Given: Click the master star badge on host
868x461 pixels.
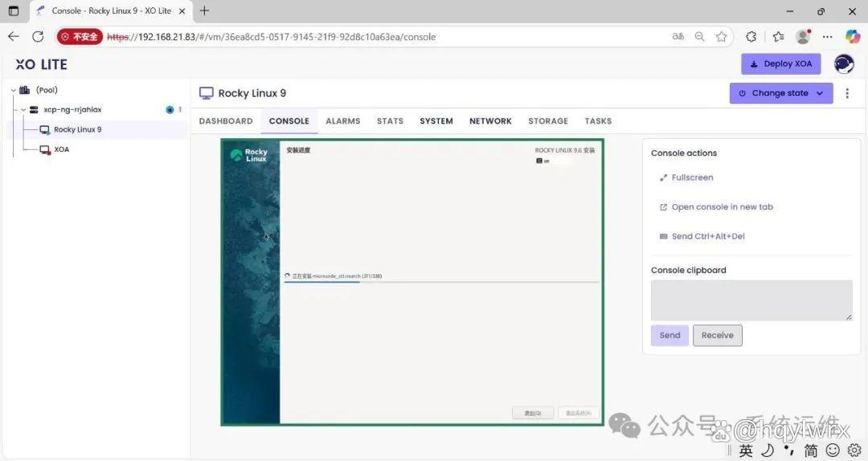Looking at the screenshot, I should [170, 109].
